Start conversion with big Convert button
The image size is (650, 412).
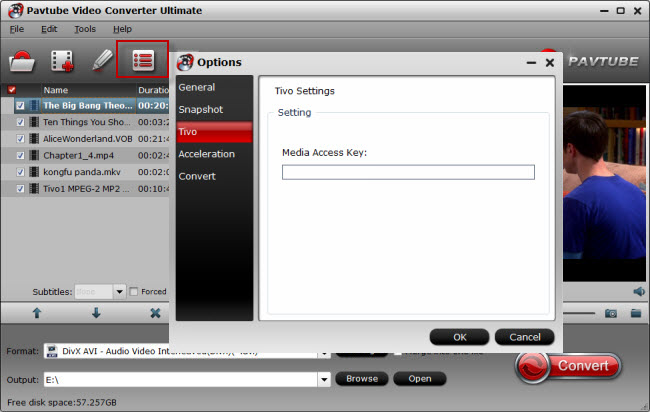point(568,366)
